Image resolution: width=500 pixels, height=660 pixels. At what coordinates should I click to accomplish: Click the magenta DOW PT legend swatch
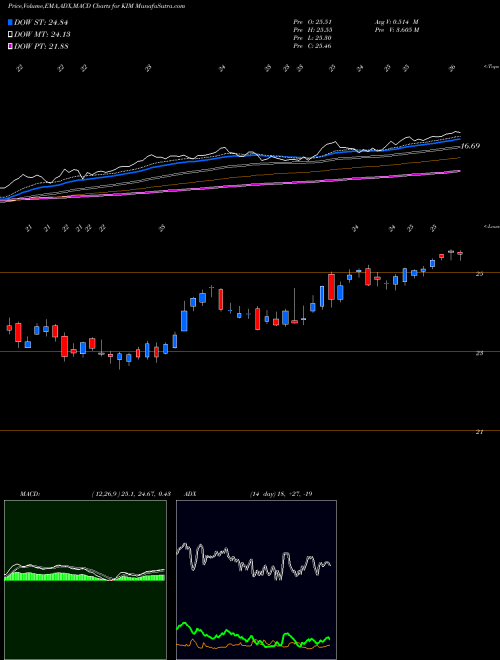tap(11, 46)
